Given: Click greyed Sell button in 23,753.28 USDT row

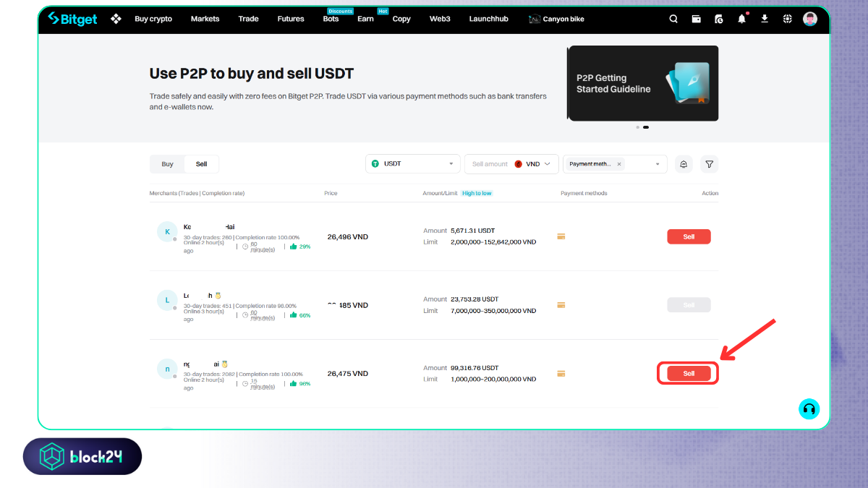Looking at the screenshot, I should point(689,305).
